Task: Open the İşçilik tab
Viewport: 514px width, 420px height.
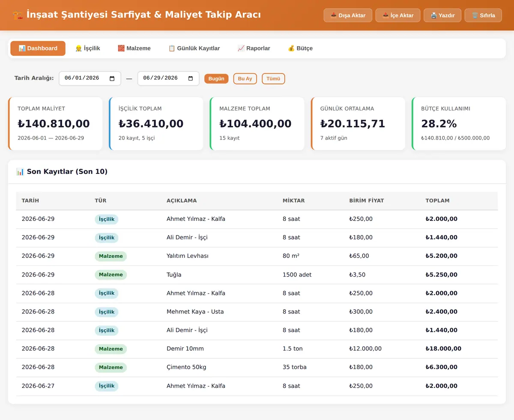Action: tap(87, 48)
